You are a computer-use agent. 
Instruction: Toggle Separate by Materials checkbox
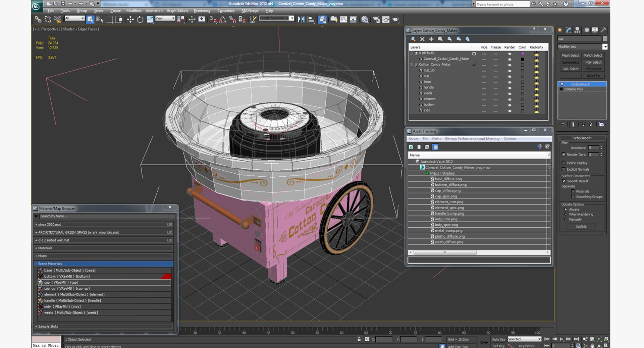pos(573,191)
